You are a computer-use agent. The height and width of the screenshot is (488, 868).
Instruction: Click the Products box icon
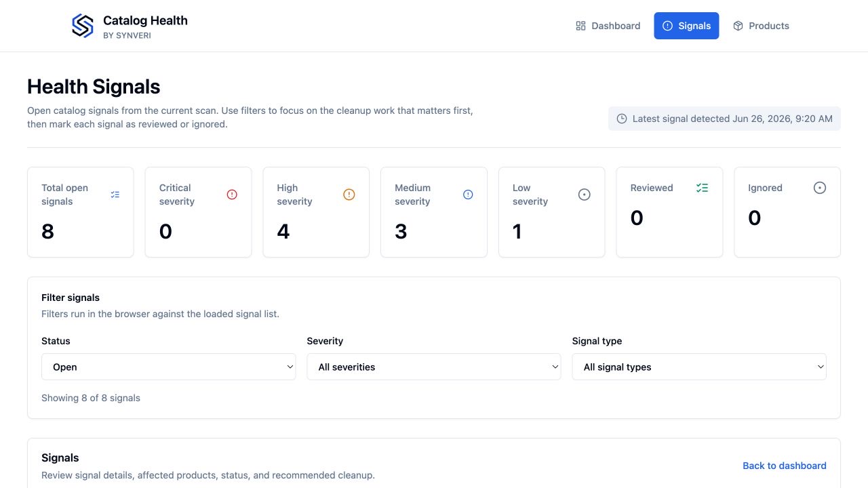click(x=738, y=26)
